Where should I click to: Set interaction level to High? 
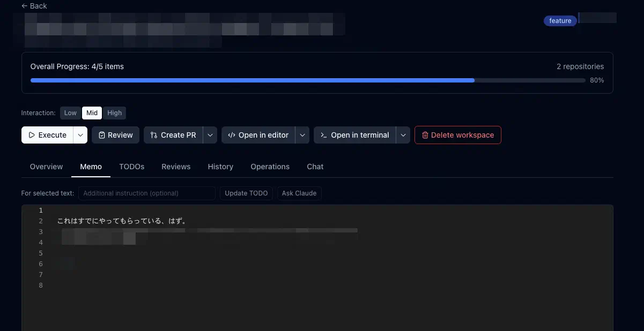tap(114, 113)
